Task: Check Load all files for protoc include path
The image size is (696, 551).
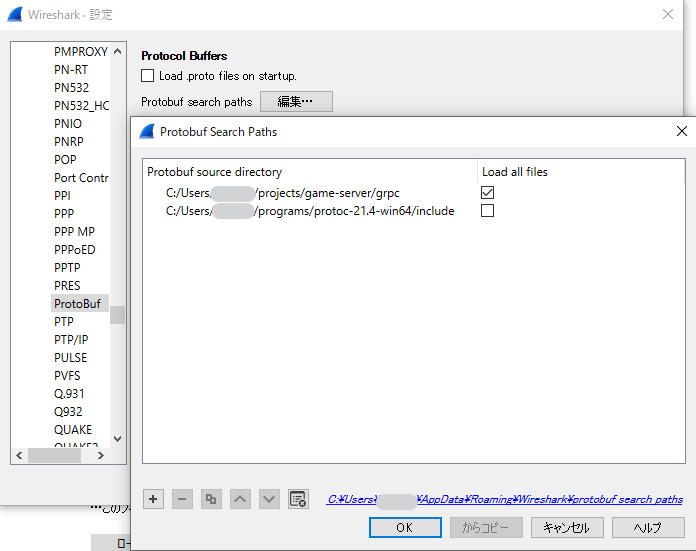Action: click(487, 210)
